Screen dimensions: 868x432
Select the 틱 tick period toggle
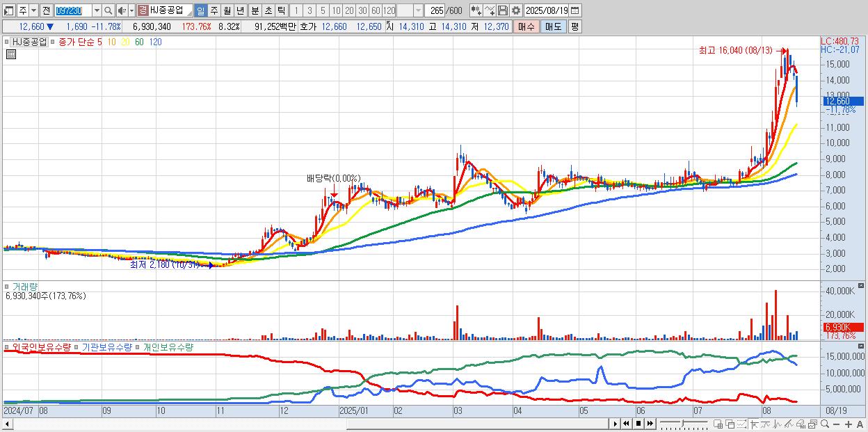point(281,10)
